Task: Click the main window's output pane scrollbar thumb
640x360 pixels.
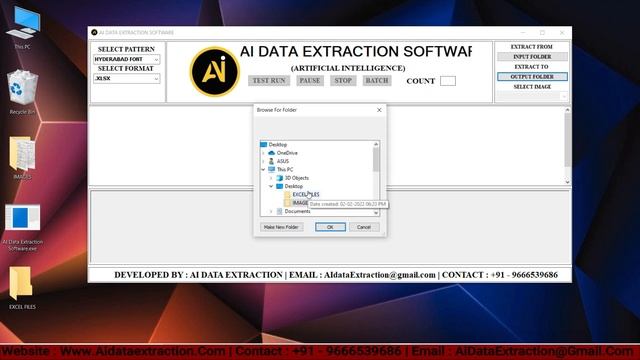Action: pyautogui.click(x=567, y=140)
